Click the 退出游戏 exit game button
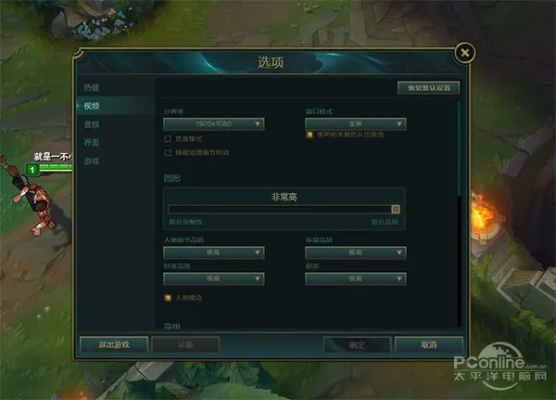556x400 pixels. pos(114,344)
